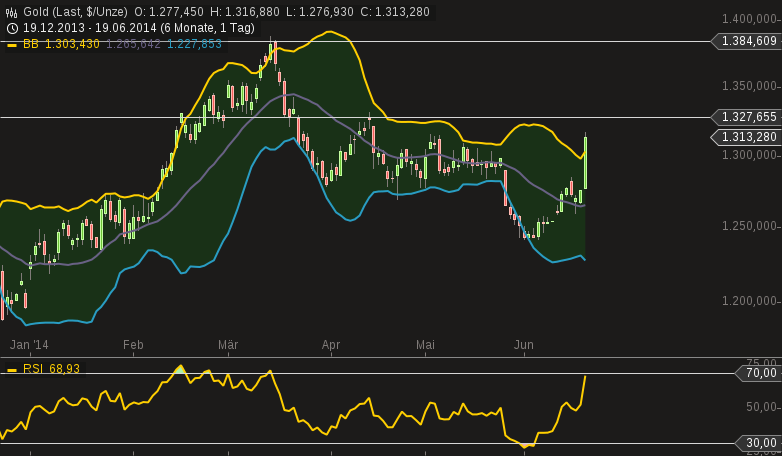Click the low value L: 1.276,930
The width and height of the screenshot is (782, 456).
pyautogui.click(x=320, y=12)
